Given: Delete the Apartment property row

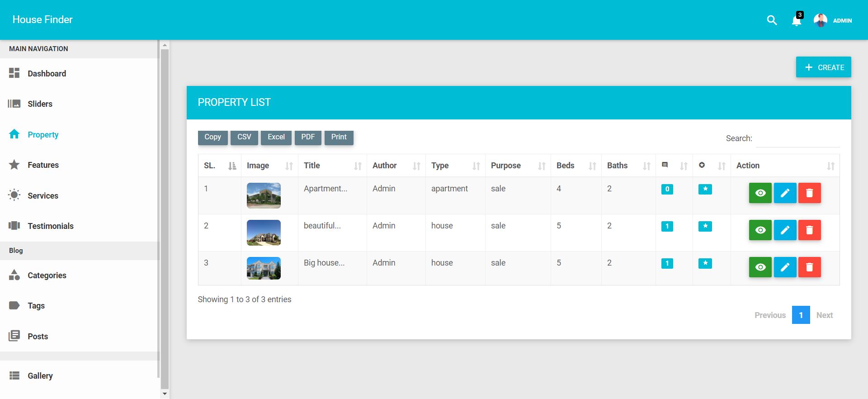Looking at the screenshot, I should coord(809,193).
